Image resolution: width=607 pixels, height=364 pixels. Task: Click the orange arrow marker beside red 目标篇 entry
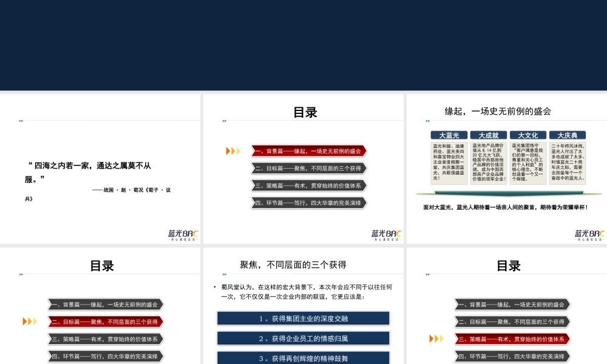coord(30,322)
